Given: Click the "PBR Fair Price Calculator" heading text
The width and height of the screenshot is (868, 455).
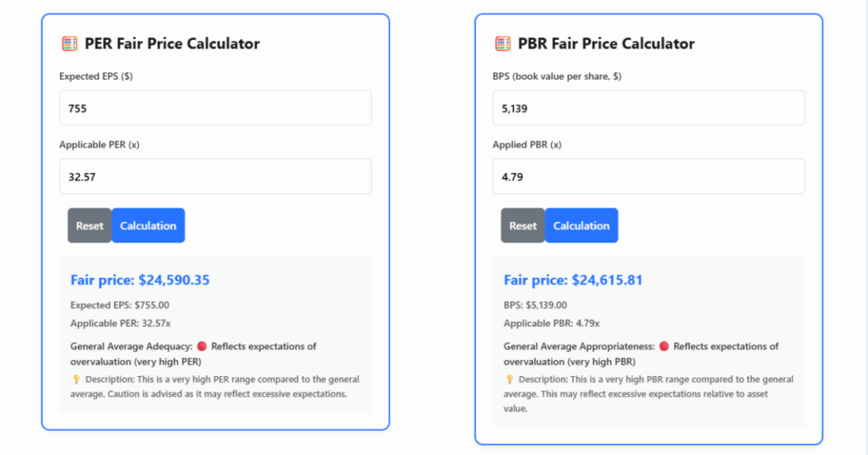Looking at the screenshot, I should tap(606, 43).
